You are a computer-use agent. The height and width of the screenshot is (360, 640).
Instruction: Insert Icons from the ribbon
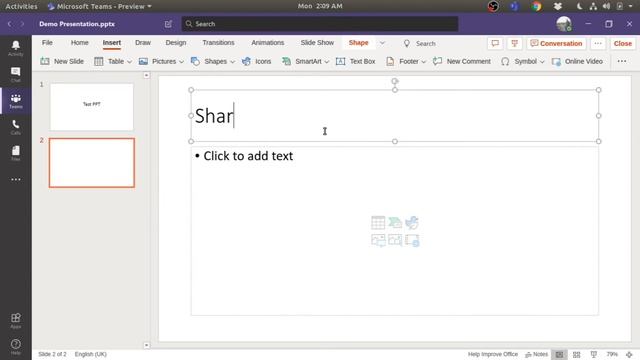coord(256,61)
